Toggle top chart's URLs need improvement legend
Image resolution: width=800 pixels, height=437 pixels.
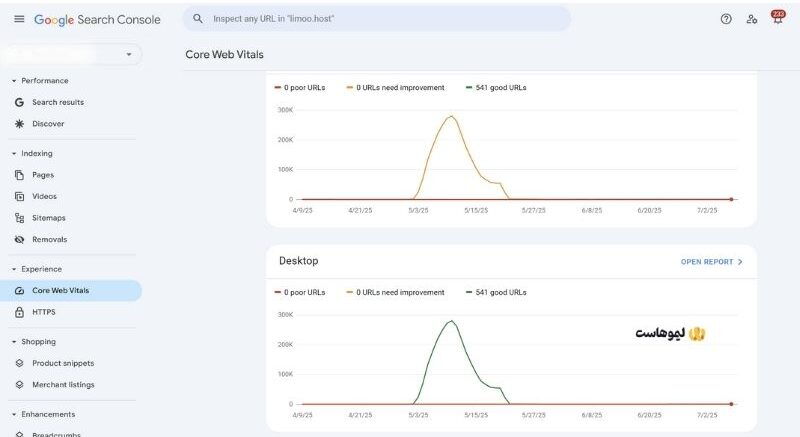395,88
